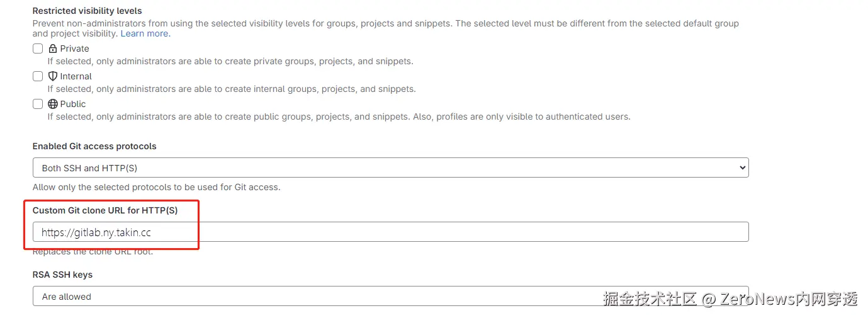Click the Private option description text
This screenshot has width=868, height=318.
coord(230,61)
